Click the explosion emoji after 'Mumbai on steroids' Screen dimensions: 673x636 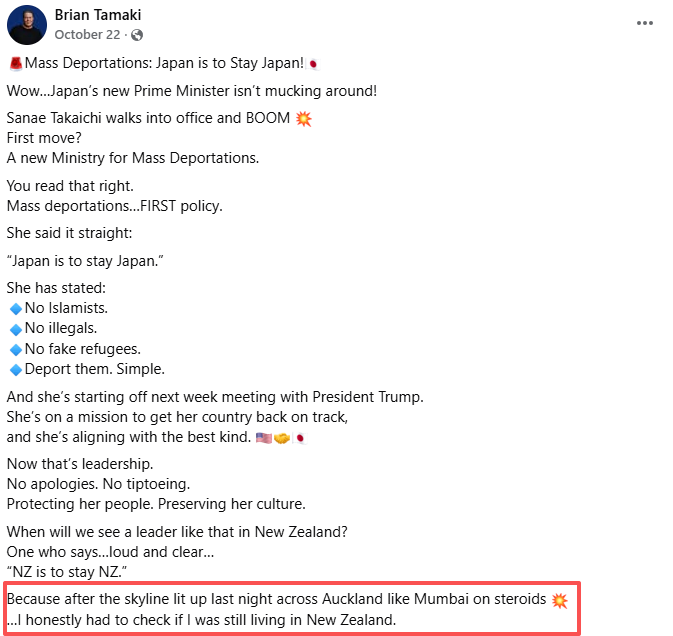click(x=560, y=600)
